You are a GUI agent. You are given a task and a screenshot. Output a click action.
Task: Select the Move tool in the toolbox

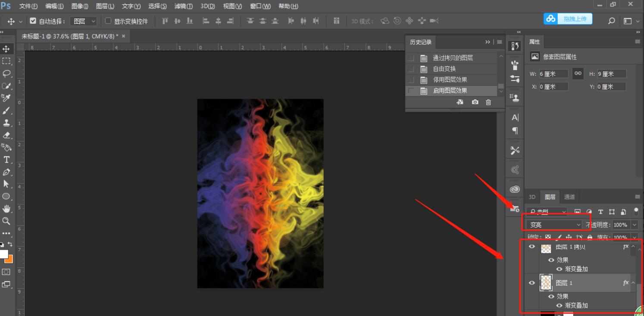click(x=6, y=49)
